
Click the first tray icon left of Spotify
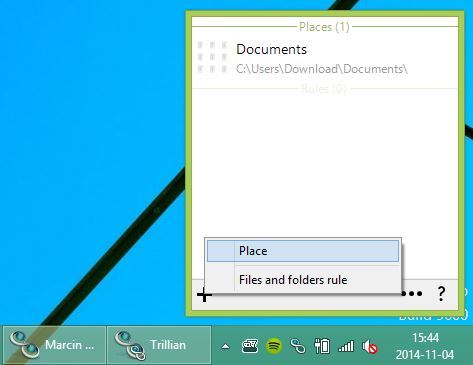coord(250,346)
